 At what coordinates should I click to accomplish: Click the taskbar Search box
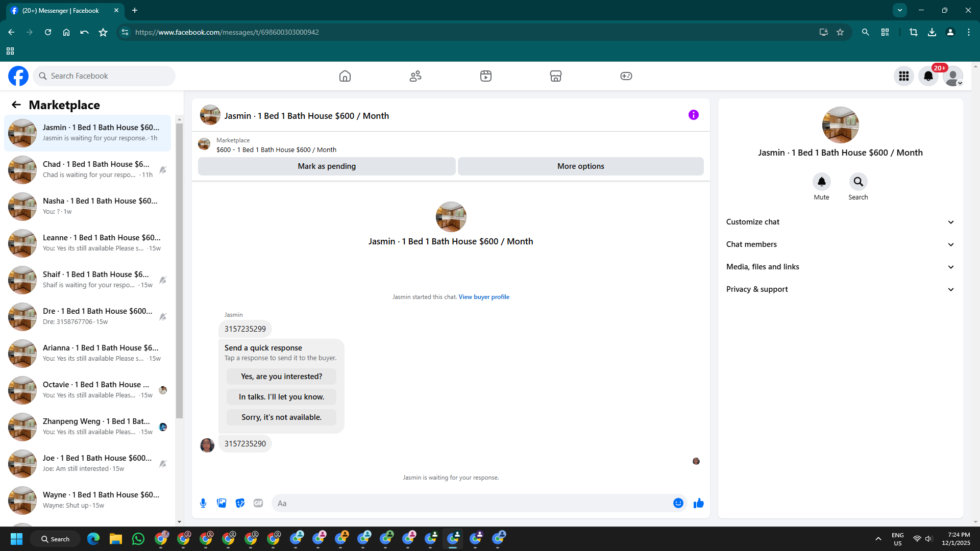click(55, 539)
